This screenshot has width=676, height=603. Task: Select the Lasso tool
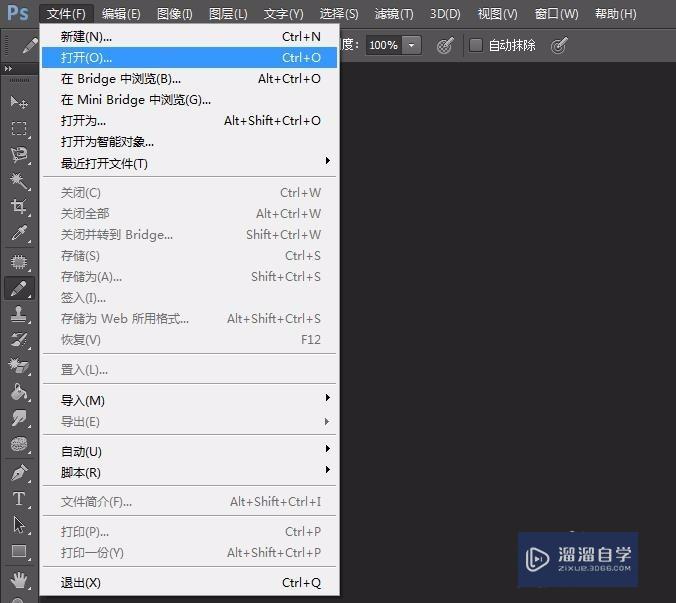[19, 154]
